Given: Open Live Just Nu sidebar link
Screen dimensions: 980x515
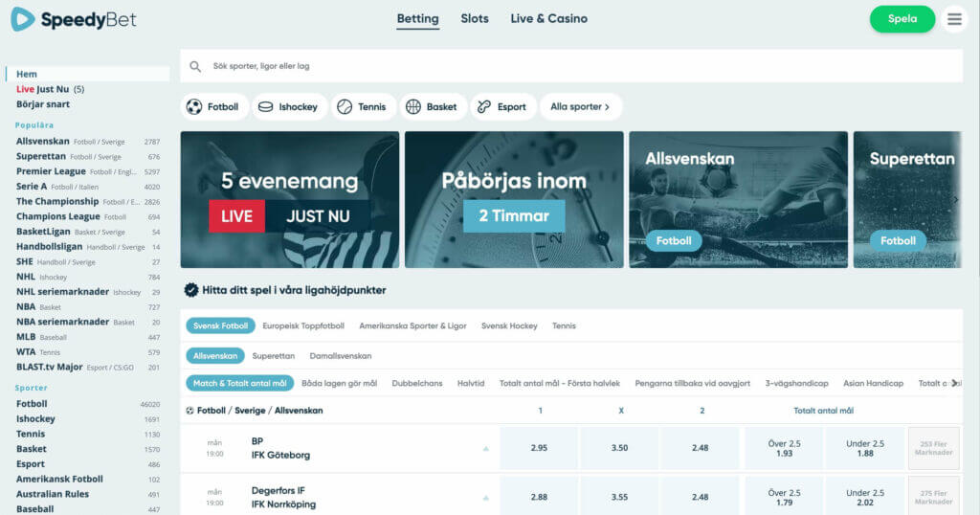Looking at the screenshot, I should point(50,89).
